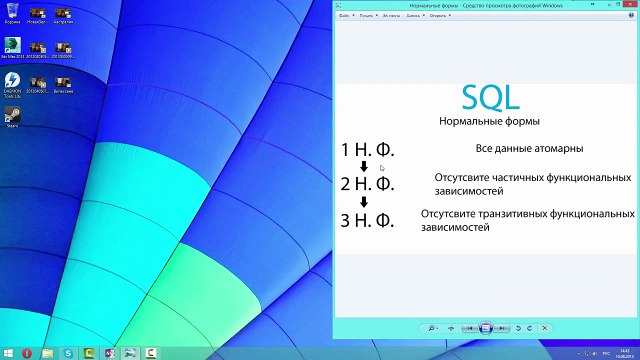
Task: Click the Photo Viewer window title text
Action: point(486,5)
